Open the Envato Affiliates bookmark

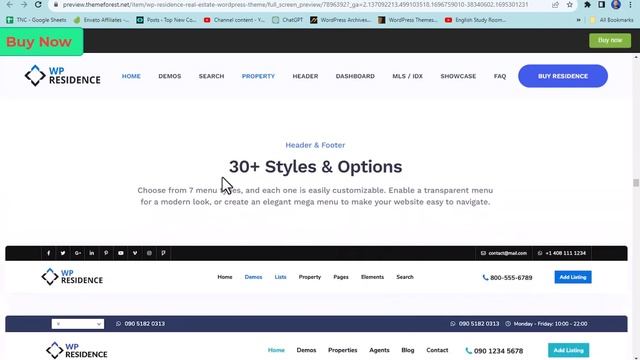click(101, 20)
